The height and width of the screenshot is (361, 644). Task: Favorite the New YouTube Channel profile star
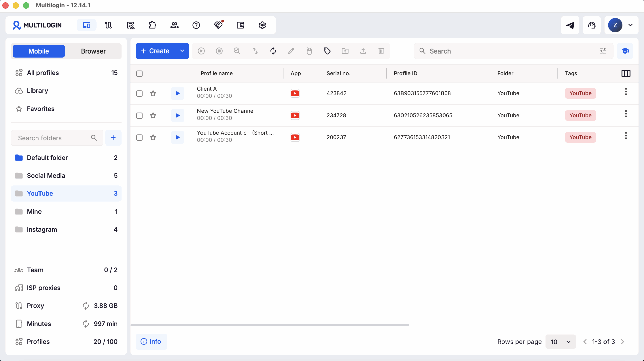153,115
